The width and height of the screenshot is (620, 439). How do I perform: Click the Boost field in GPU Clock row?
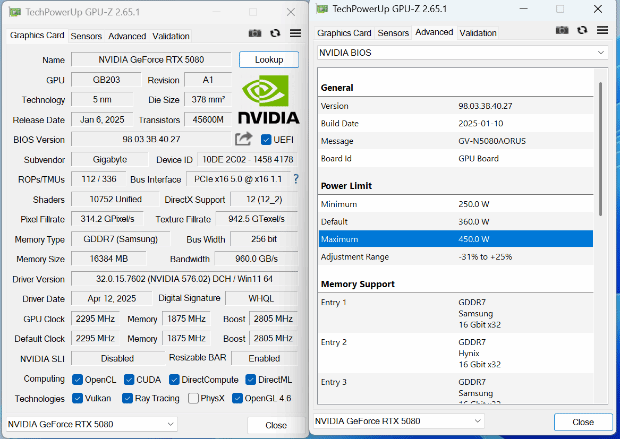(x=273, y=319)
